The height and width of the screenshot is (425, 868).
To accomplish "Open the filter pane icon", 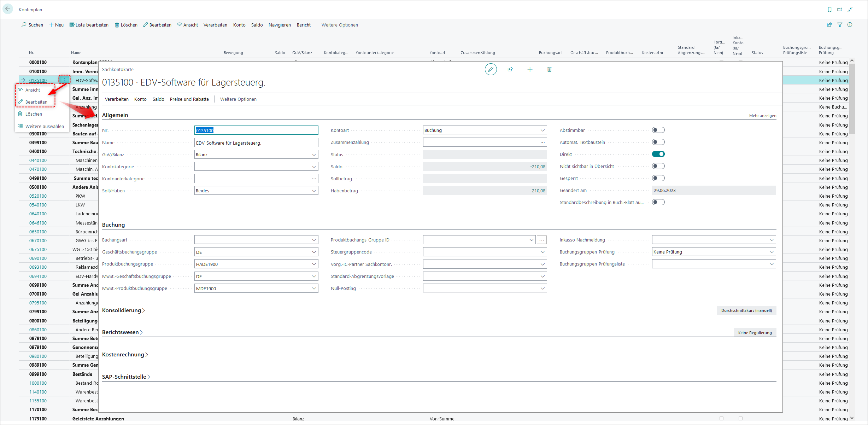I will (840, 25).
